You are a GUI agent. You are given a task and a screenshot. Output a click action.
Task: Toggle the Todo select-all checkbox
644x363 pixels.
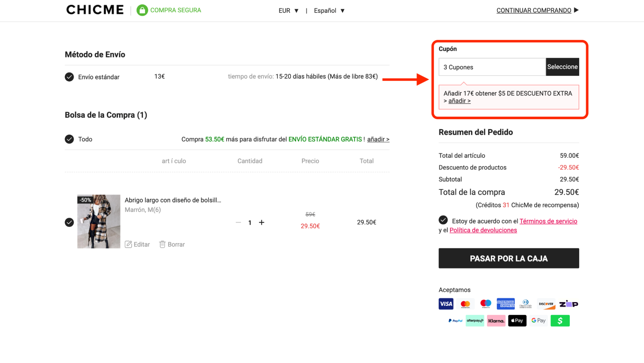click(69, 139)
